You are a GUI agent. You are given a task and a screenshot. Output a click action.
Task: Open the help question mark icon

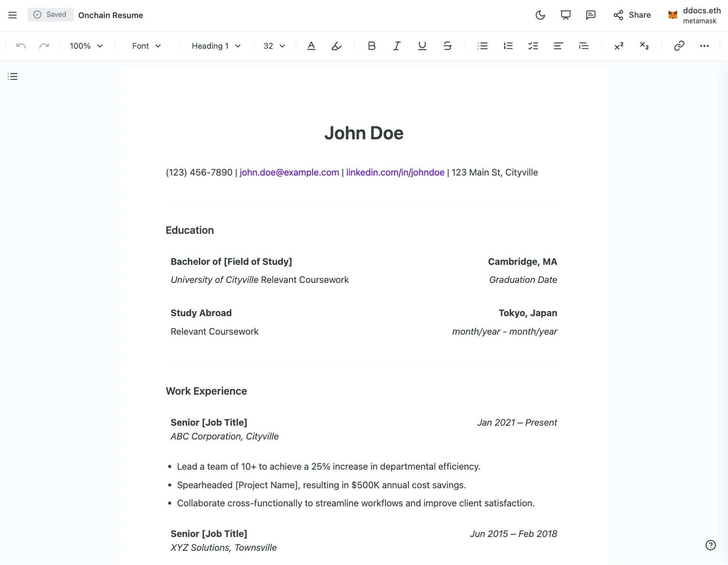point(711,544)
